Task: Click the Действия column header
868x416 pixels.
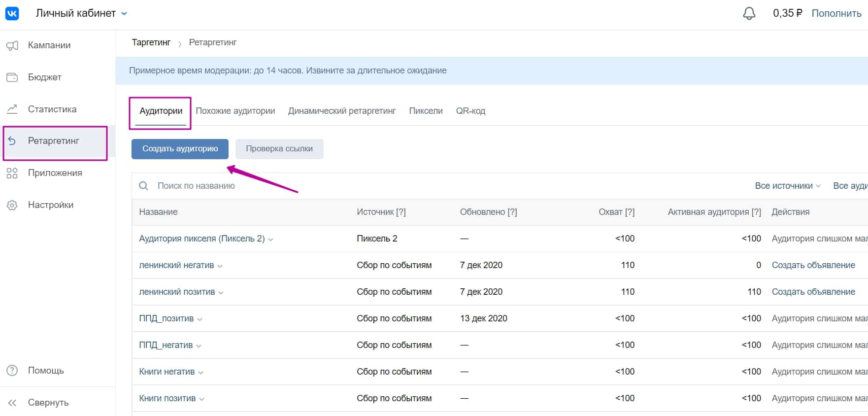Action: (790, 212)
